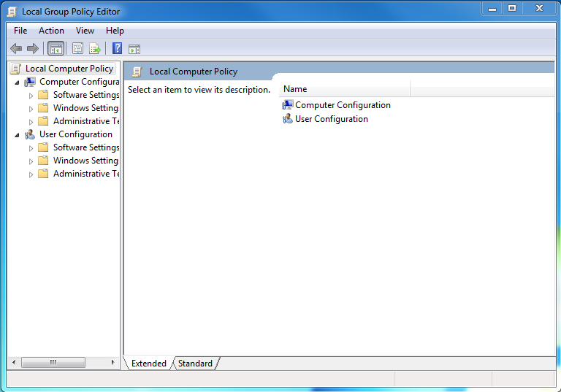Image resolution: width=561 pixels, height=392 pixels.
Task: Expand Windows Settings under User Configuration
Action: click(x=31, y=161)
